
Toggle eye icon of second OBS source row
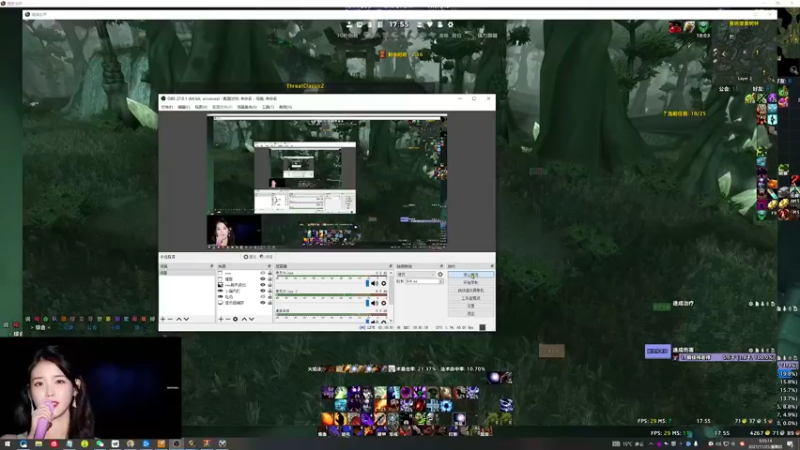click(x=263, y=279)
